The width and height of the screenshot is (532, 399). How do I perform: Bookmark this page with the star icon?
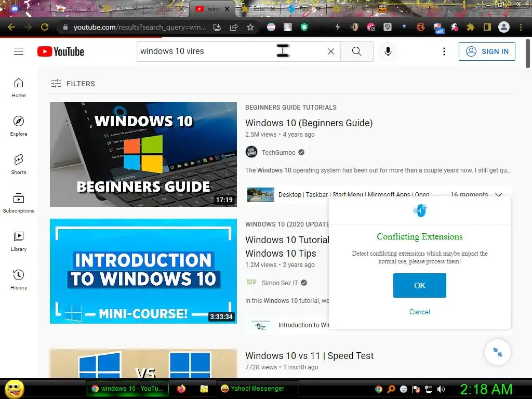point(250,27)
